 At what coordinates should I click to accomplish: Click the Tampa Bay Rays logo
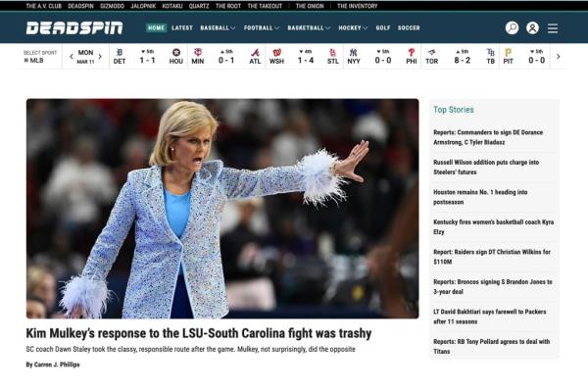tap(491, 53)
